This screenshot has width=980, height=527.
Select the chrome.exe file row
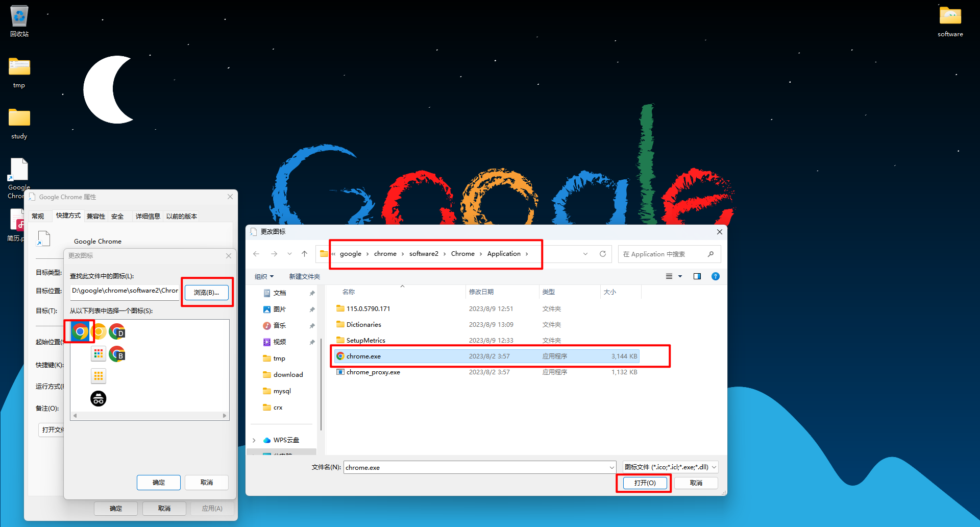486,356
